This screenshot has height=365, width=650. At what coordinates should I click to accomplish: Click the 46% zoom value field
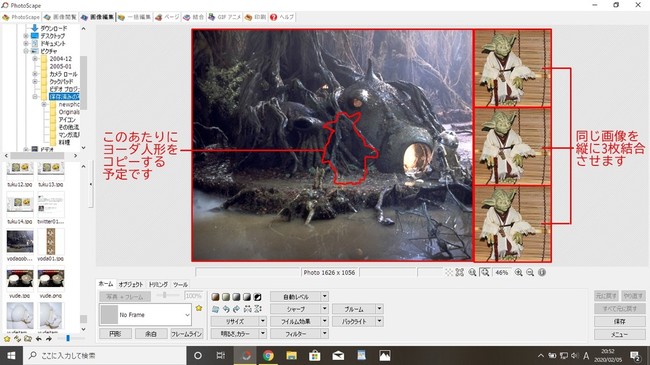(502, 273)
